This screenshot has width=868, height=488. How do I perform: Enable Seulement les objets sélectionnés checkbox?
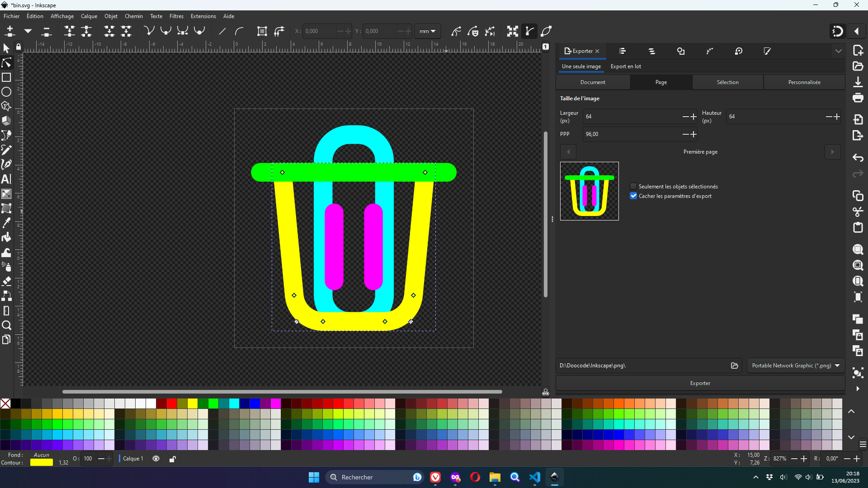tap(633, 186)
